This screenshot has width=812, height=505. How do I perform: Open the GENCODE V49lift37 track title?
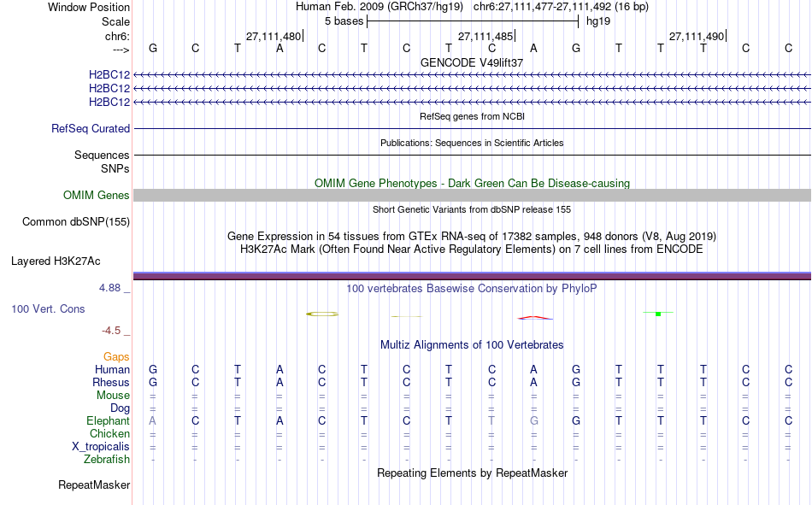[472, 62]
